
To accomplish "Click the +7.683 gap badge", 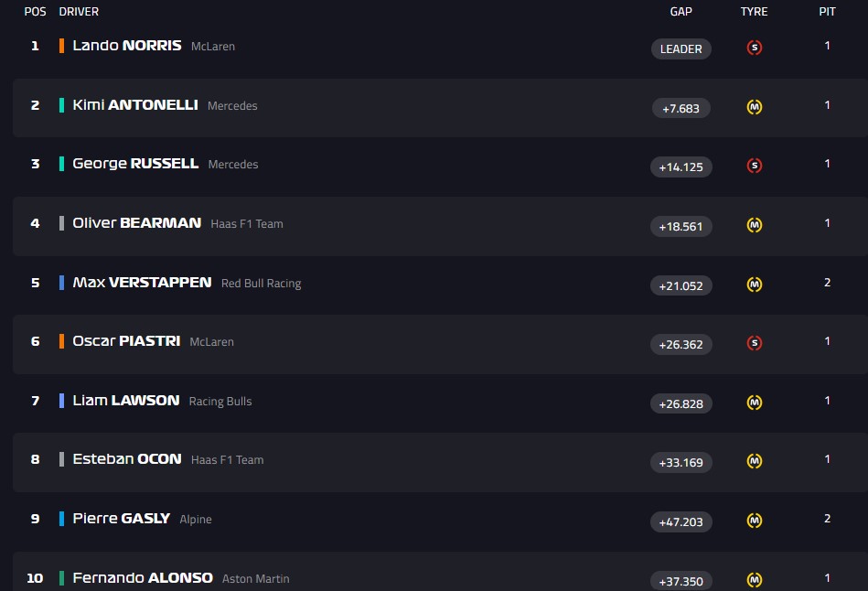I will (x=681, y=108).
